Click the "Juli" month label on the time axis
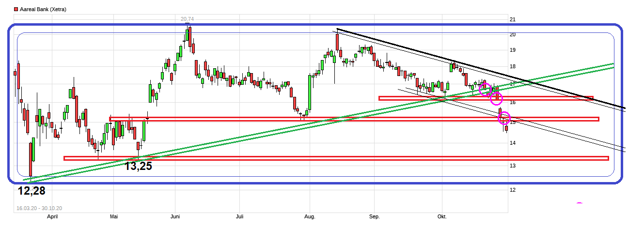 239,217
